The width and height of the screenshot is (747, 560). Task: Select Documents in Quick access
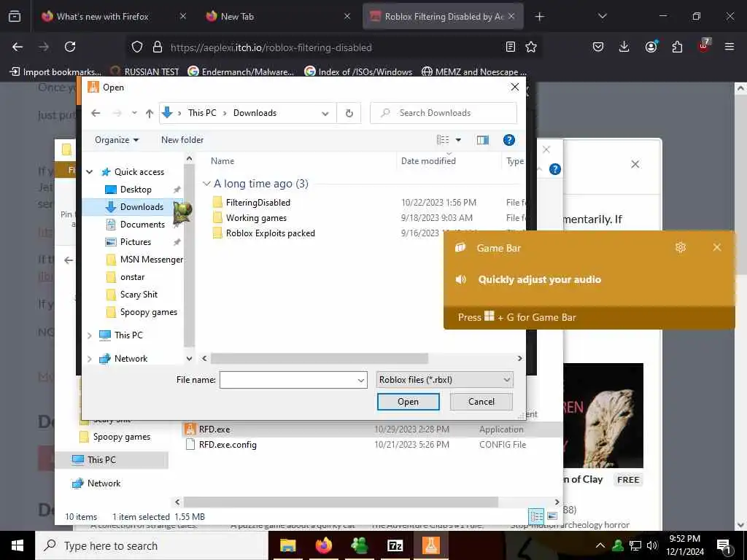[142, 225]
